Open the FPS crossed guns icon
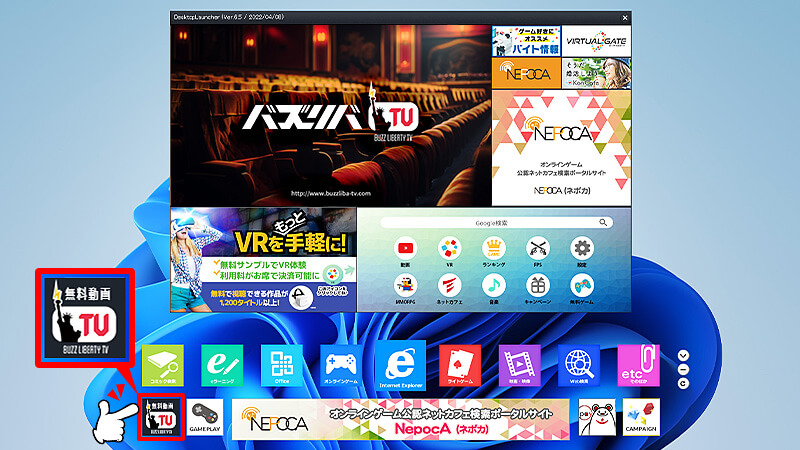This screenshot has height=450, width=800. (x=538, y=248)
